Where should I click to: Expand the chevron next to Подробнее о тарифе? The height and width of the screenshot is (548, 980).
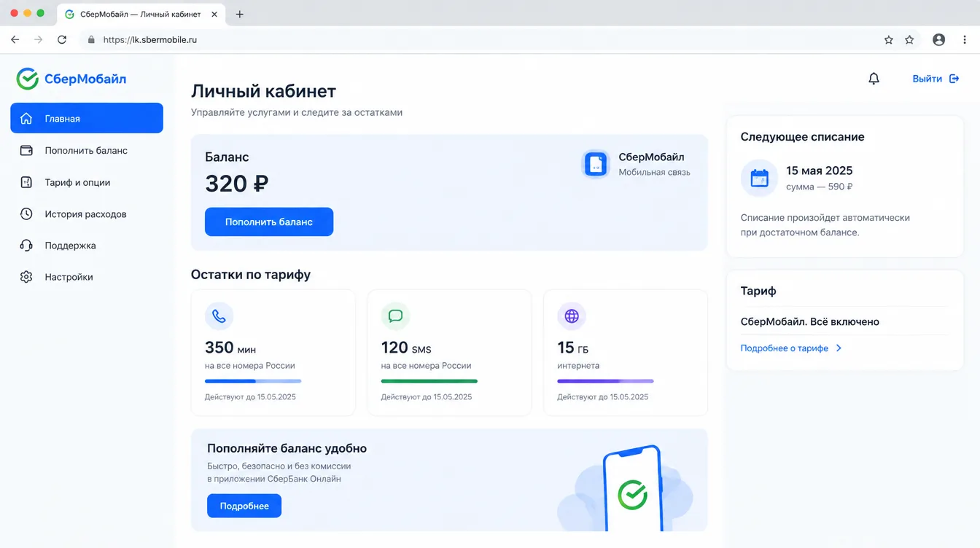pos(839,348)
